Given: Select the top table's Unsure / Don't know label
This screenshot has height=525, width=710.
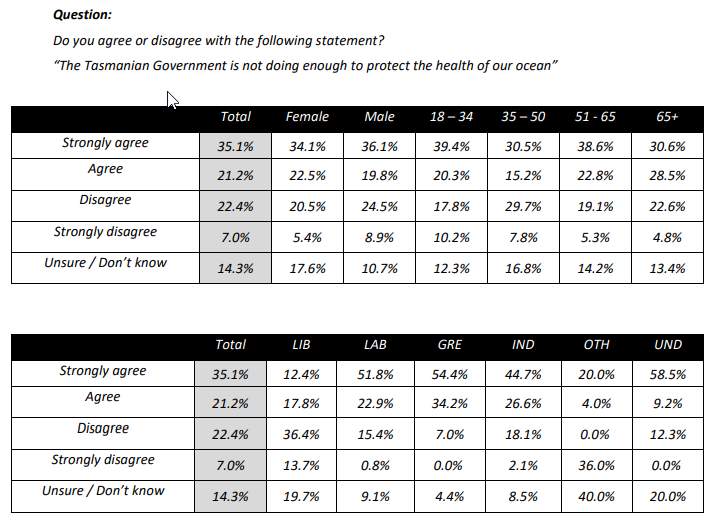Looking at the screenshot, I should click(x=105, y=263).
